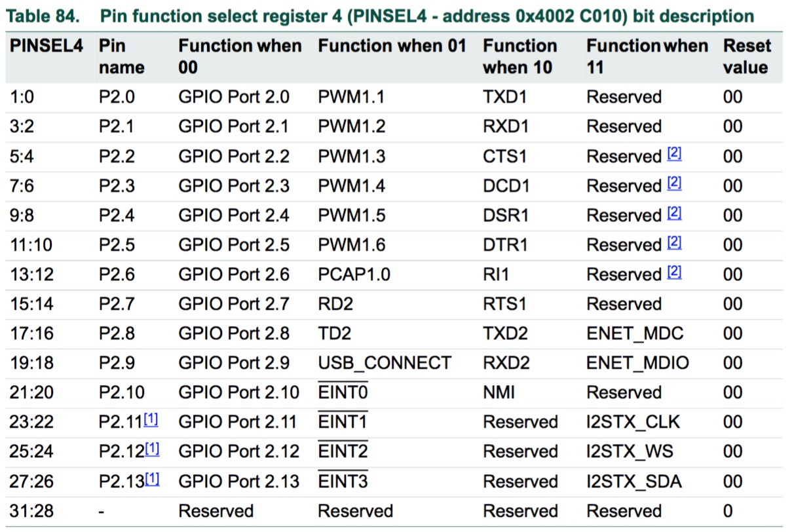
Task: Click the Reset value column header
Action: pos(747,56)
